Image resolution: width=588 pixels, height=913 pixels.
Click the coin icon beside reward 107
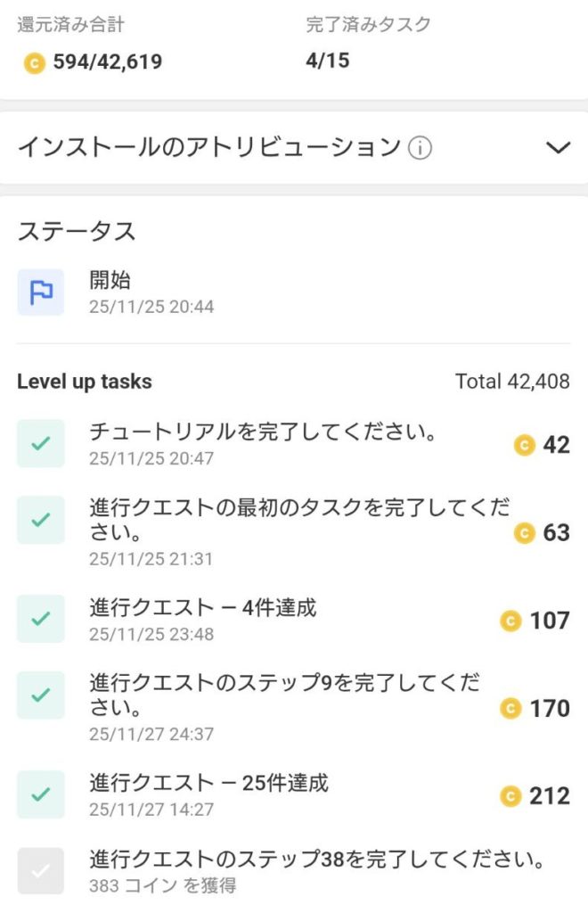click(510, 621)
